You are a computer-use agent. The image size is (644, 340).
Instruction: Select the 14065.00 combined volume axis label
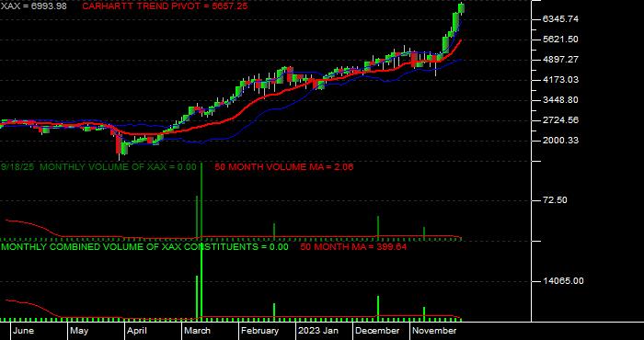point(563,281)
